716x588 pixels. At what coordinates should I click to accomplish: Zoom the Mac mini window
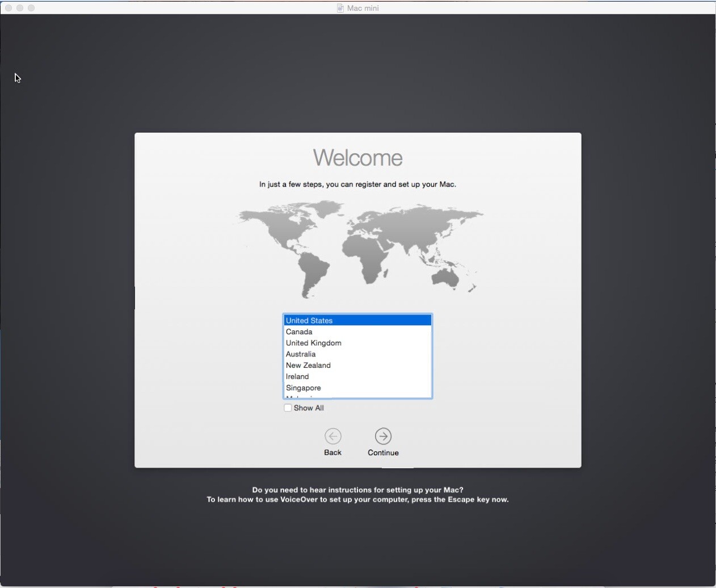point(31,8)
